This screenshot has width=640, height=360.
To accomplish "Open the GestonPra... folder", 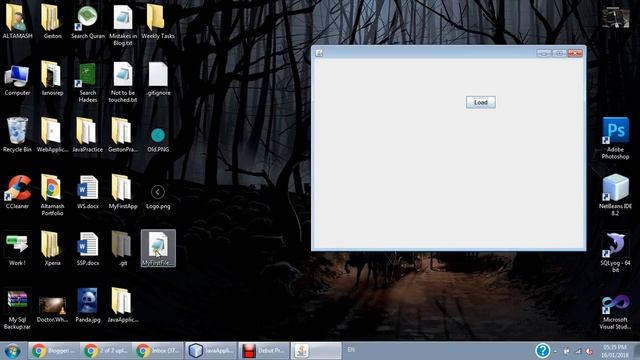I will (123, 135).
